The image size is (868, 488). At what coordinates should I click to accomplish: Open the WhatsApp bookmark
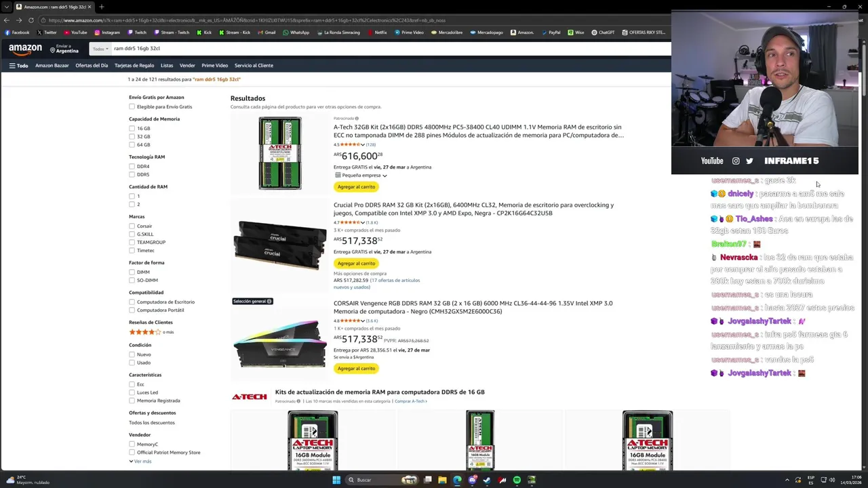[296, 33]
